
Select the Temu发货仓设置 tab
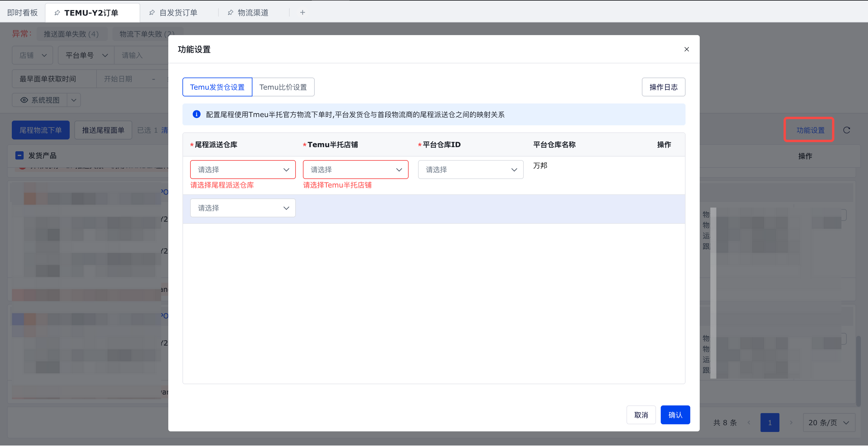[217, 87]
